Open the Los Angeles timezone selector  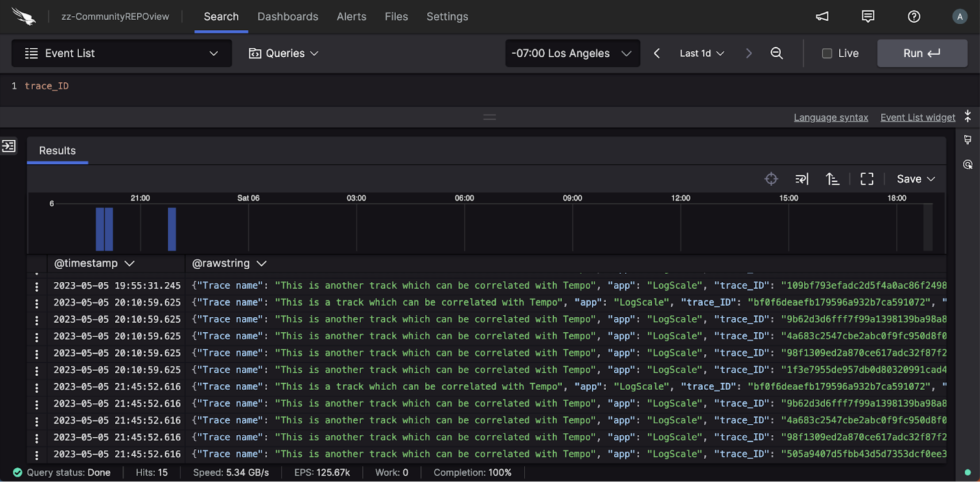(x=571, y=54)
